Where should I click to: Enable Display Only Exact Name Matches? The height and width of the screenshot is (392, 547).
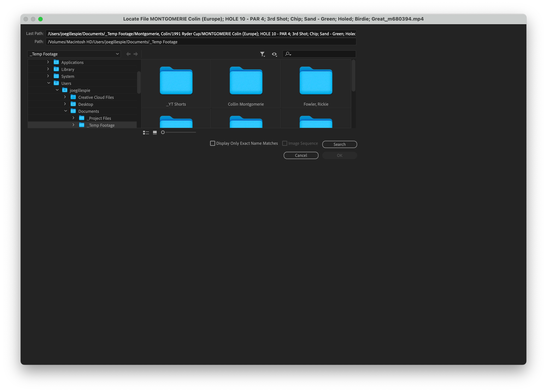pos(212,143)
